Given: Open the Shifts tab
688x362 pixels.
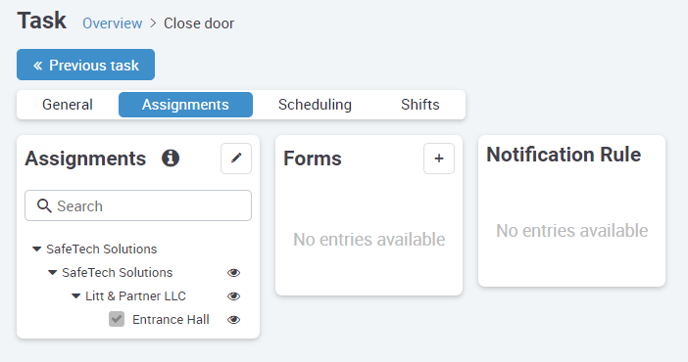Looking at the screenshot, I should (420, 104).
